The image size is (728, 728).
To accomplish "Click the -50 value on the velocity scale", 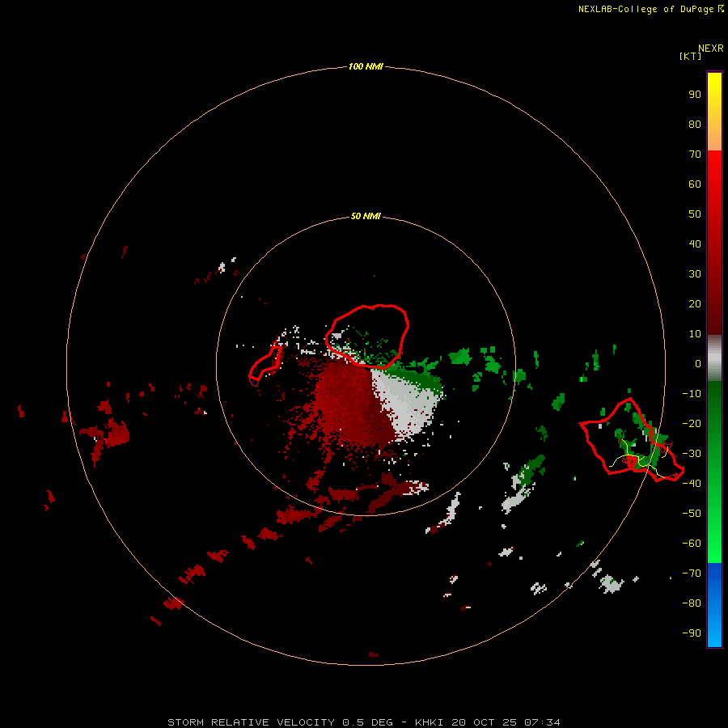I will tap(692, 514).
